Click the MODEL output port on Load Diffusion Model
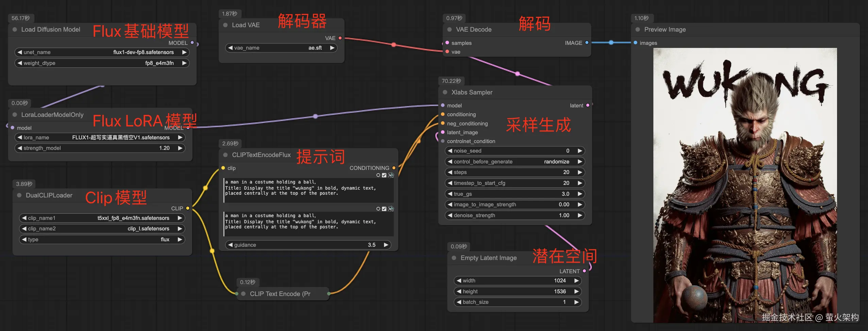The image size is (868, 331). (192, 43)
